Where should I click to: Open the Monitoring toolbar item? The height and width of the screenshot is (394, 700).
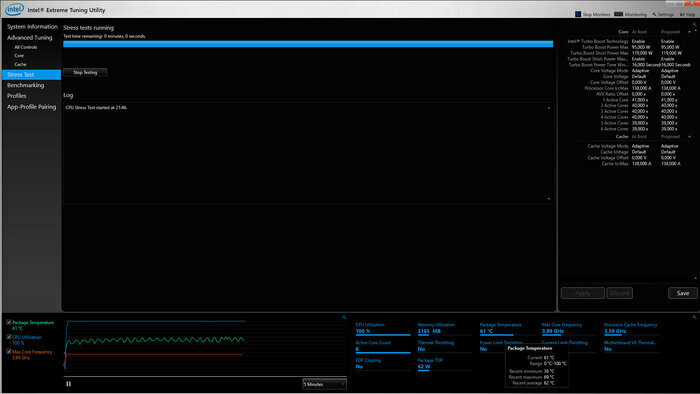(630, 14)
